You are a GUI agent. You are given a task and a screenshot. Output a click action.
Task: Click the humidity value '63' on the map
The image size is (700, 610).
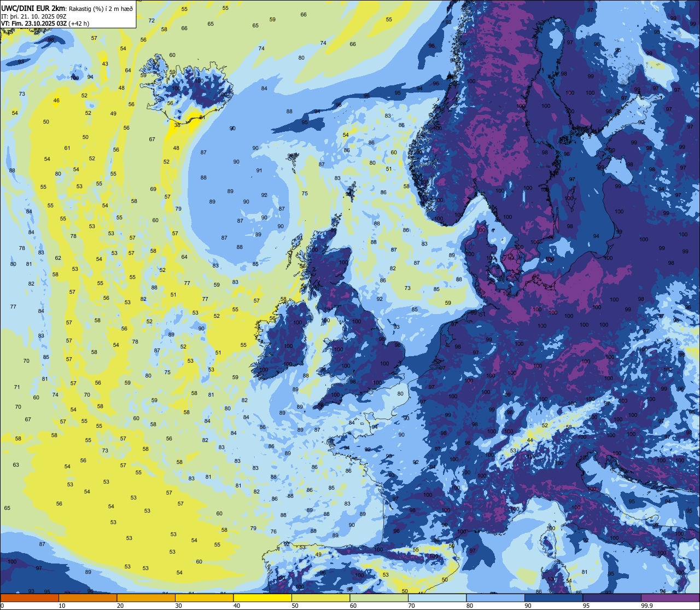[x=16, y=465]
